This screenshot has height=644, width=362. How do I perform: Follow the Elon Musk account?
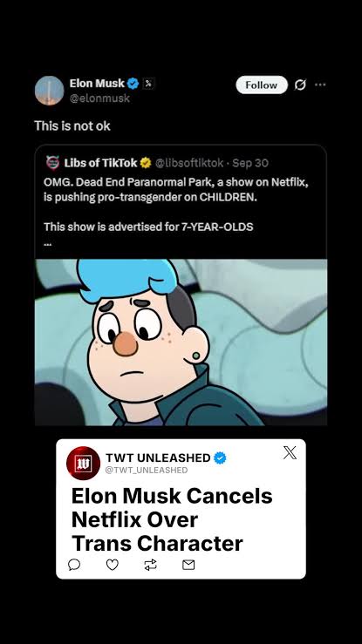pyautogui.click(x=262, y=85)
